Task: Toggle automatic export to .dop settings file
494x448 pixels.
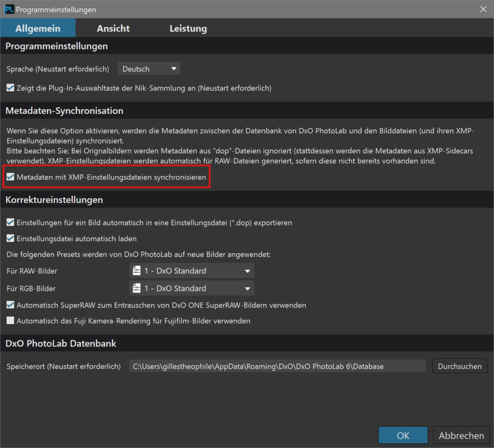Action: click(11, 222)
